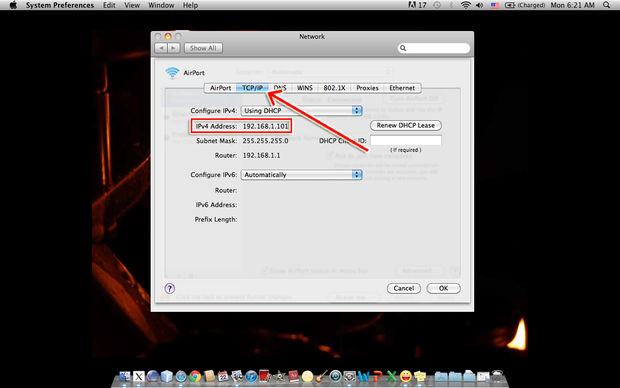
Task: Click the Wi-Fi icon in menu bar
Action: (466, 5)
